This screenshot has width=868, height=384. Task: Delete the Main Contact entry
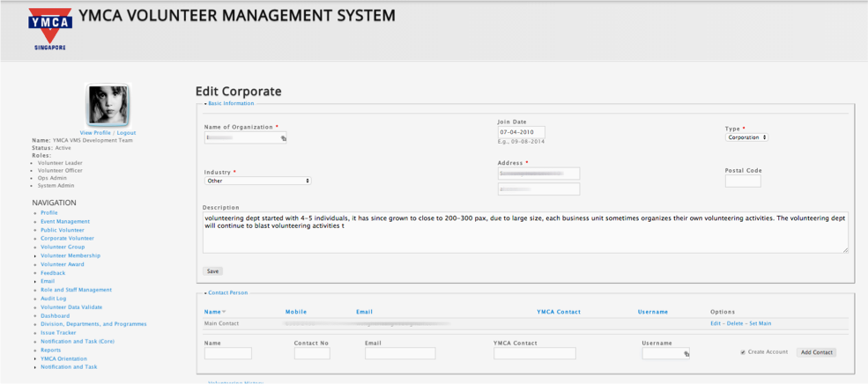[733, 324]
